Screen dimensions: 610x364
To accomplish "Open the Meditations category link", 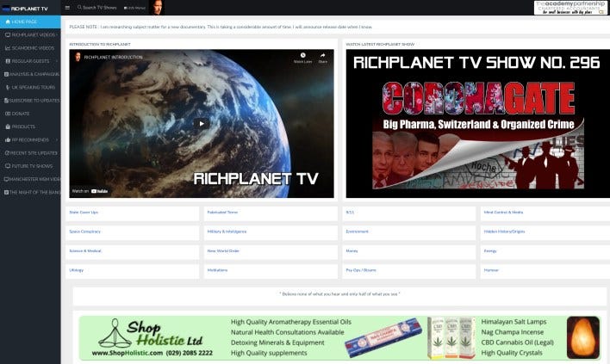I will click(x=217, y=270).
